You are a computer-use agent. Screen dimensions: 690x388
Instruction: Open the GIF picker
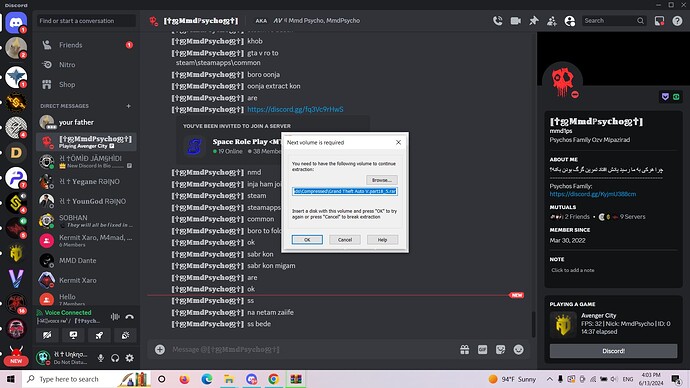coord(483,349)
